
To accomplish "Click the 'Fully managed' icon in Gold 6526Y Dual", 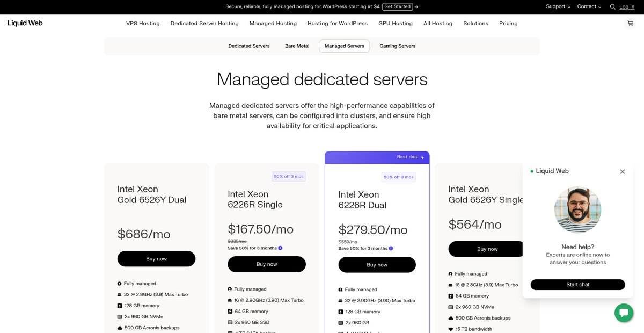I will coord(120,284).
